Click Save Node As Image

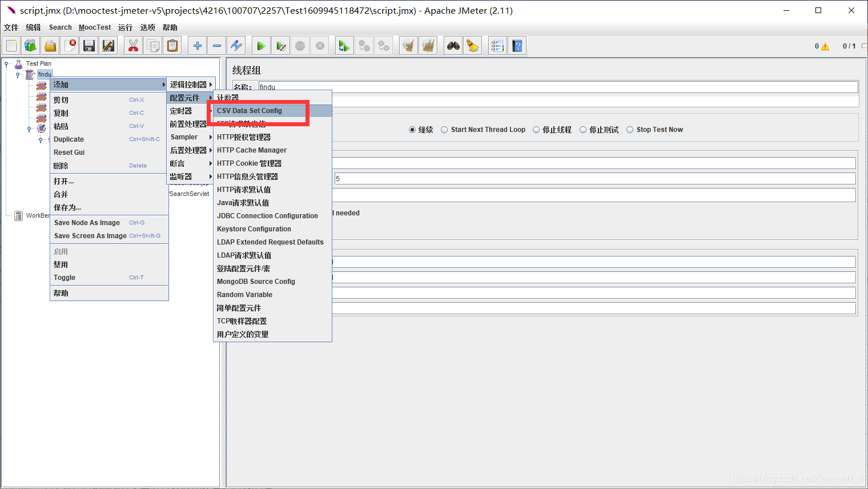(x=109, y=223)
